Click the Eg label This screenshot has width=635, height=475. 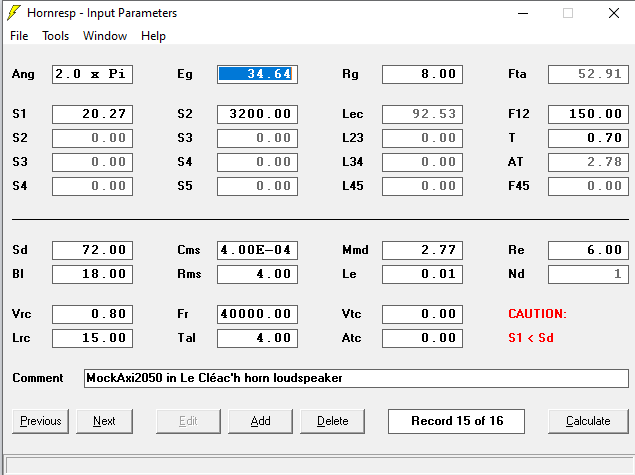(x=185, y=75)
